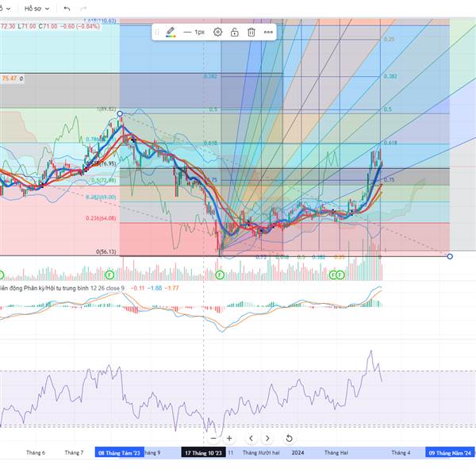The width and height of the screenshot is (476, 476).
Task: Open the more options ellipsis menu
Action: [268, 32]
